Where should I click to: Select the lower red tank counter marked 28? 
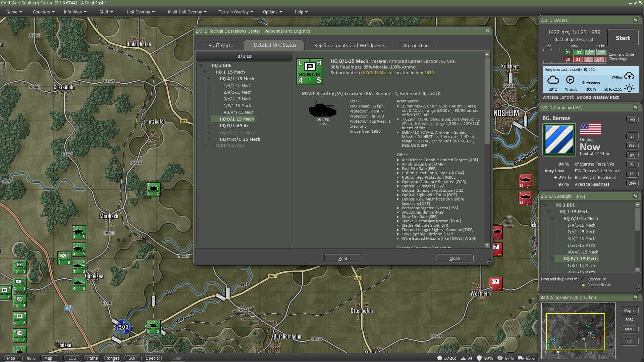525,198
